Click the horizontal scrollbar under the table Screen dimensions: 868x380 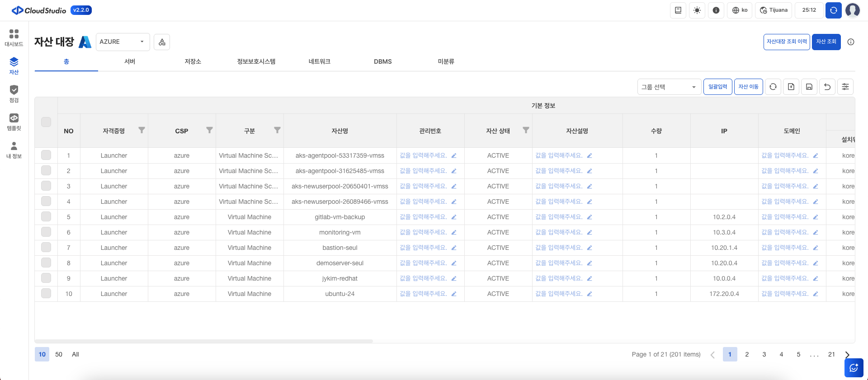tap(203, 341)
